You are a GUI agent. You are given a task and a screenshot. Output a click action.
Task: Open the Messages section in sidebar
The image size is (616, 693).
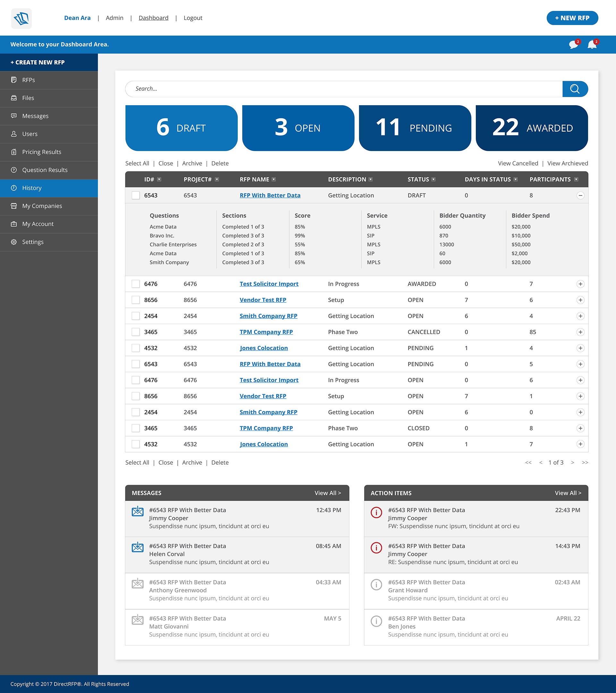[x=35, y=116]
